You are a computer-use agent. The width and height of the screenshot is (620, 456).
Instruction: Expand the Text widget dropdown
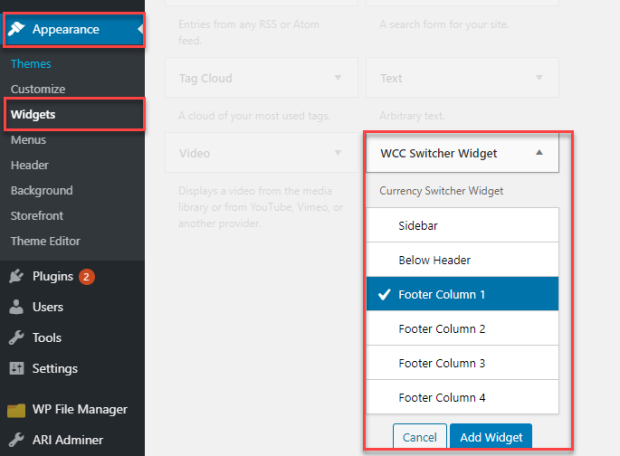[x=540, y=78]
